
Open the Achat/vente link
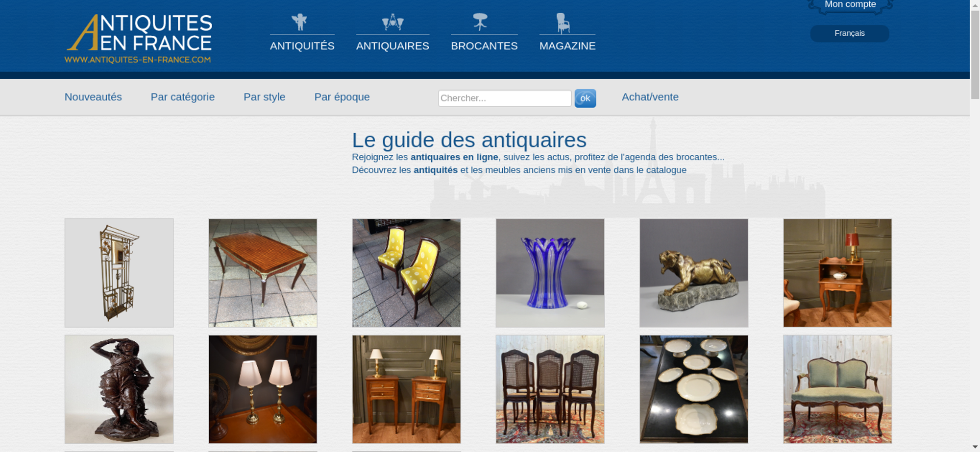[x=650, y=97]
